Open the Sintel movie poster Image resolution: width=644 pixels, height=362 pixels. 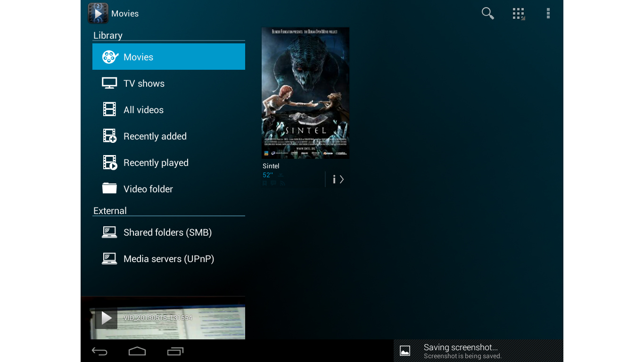point(305,93)
